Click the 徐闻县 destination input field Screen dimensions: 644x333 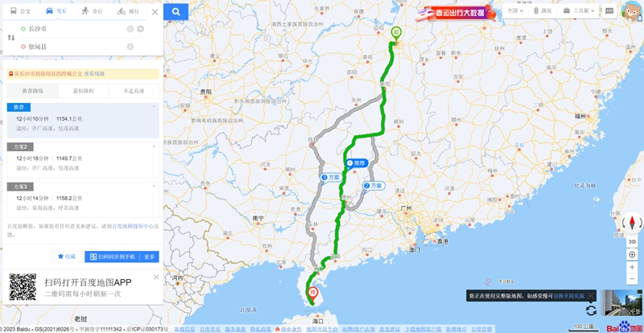pyautogui.click(x=74, y=47)
